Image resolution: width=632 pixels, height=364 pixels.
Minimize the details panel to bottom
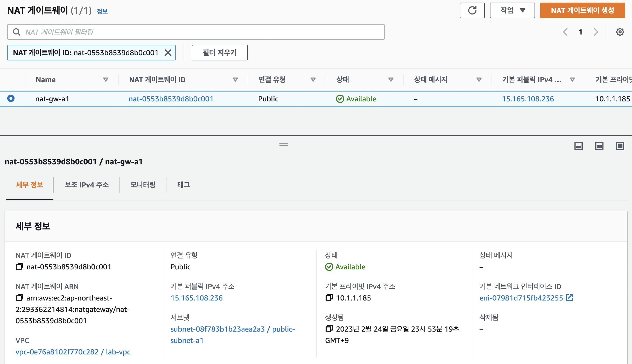[578, 146]
